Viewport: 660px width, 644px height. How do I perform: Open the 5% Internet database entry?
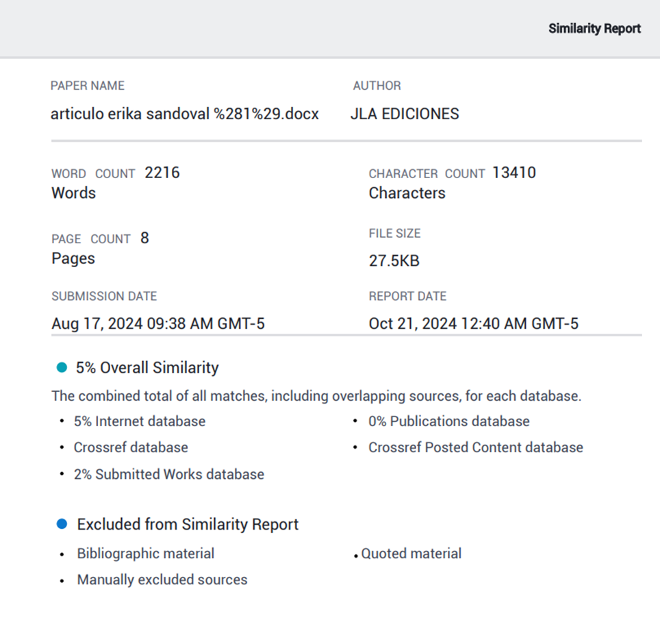(140, 421)
